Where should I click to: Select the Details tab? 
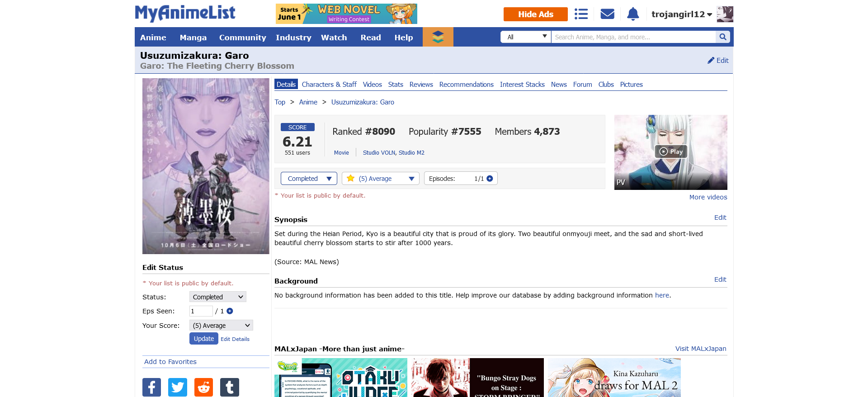coord(286,85)
